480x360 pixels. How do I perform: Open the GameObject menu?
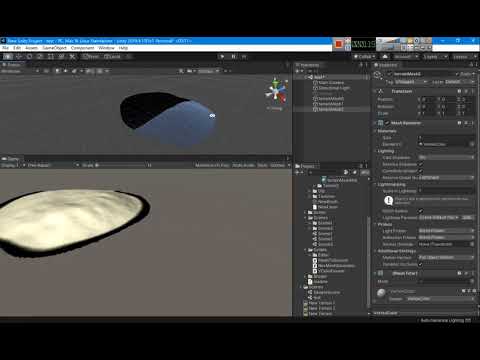pyautogui.click(x=55, y=48)
